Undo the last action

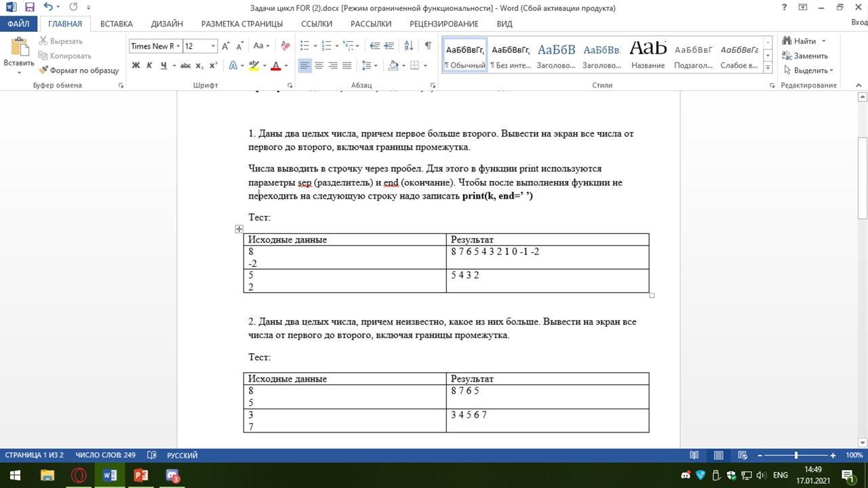[x=48, y=7]
